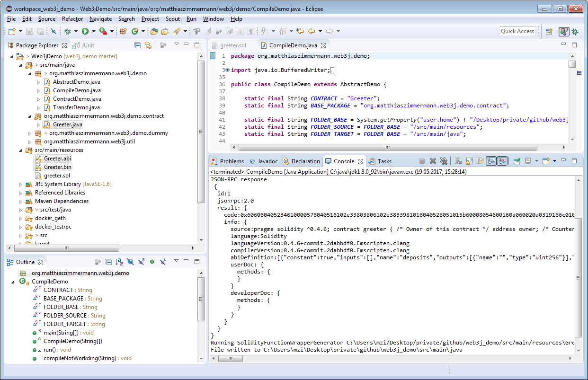Open the Tasks tab

pos(380,161)
